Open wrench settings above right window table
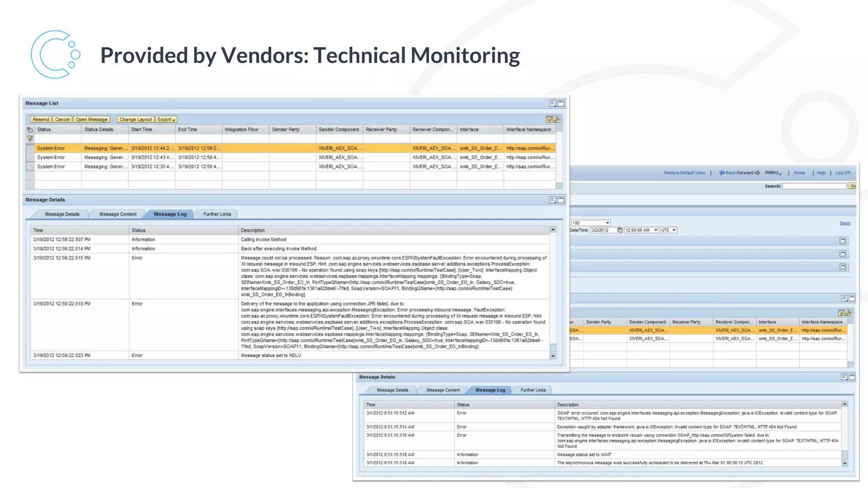This screenshot has height=488, width=868. click(848, 313)
